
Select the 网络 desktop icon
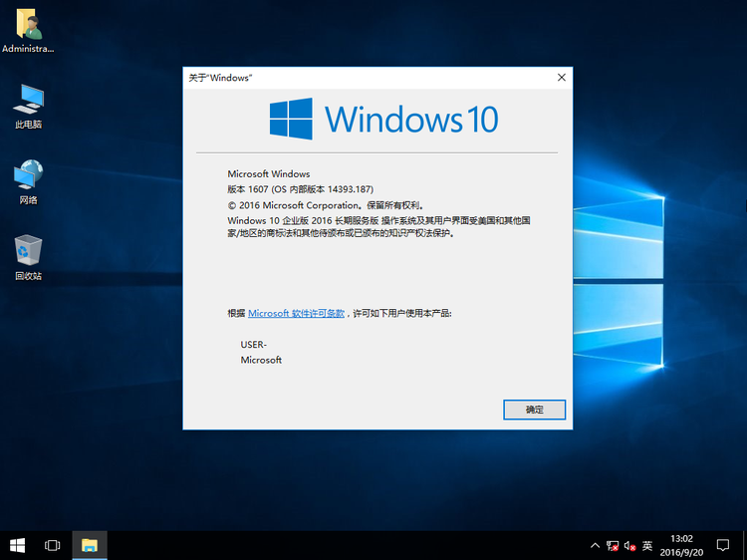pyautogui.click(x=29, y=182)
